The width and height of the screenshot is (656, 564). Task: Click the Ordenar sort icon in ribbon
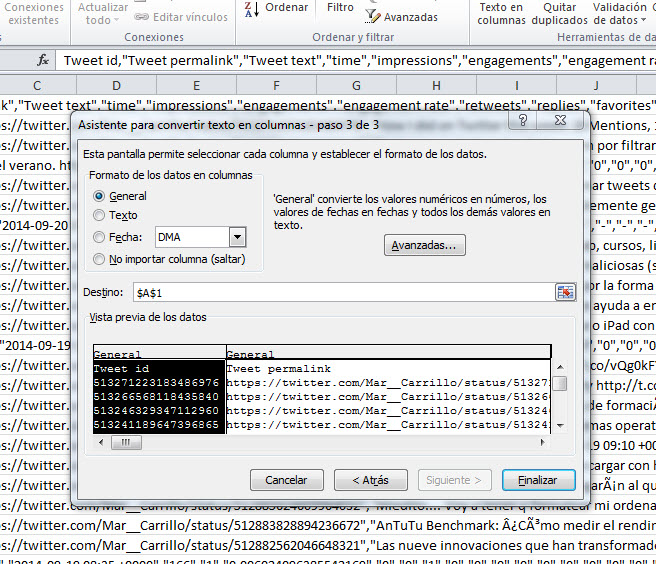coord(249,9)
